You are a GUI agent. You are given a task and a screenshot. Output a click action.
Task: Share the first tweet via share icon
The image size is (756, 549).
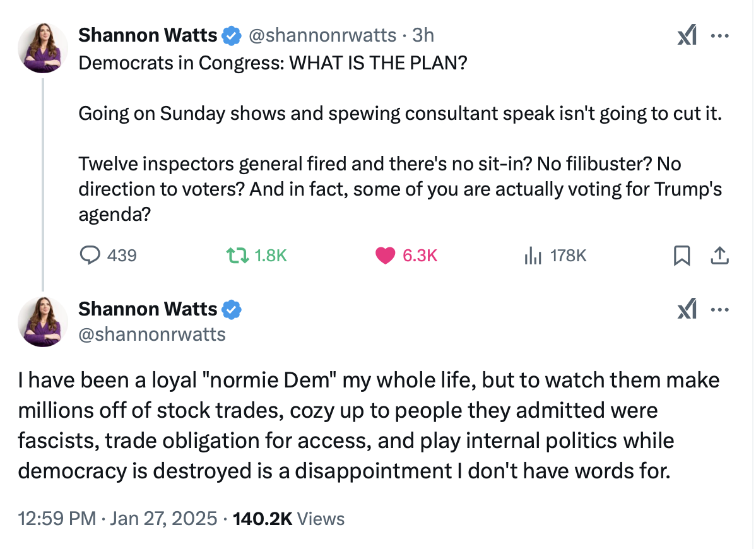click(719, 256)
